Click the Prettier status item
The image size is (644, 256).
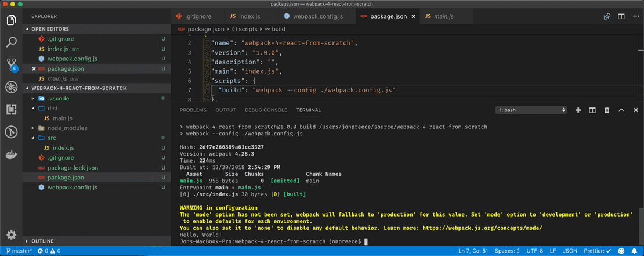(597, 251)
